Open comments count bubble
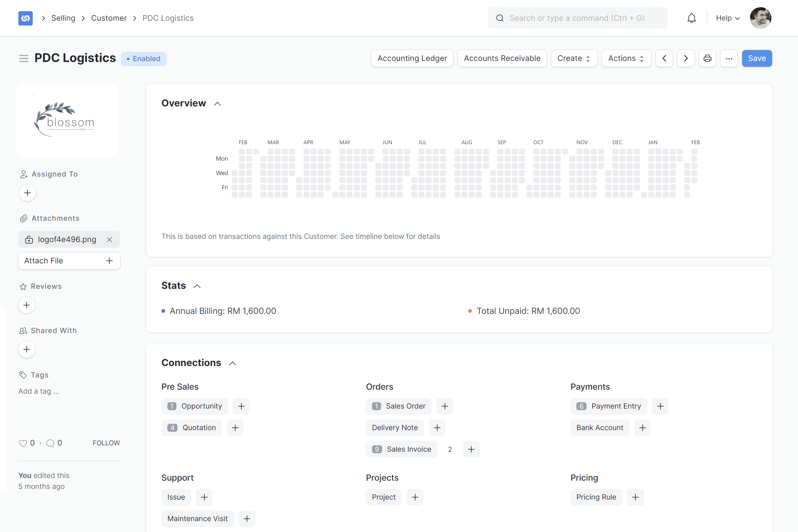The image size is (798, 532). click(50, 443)
